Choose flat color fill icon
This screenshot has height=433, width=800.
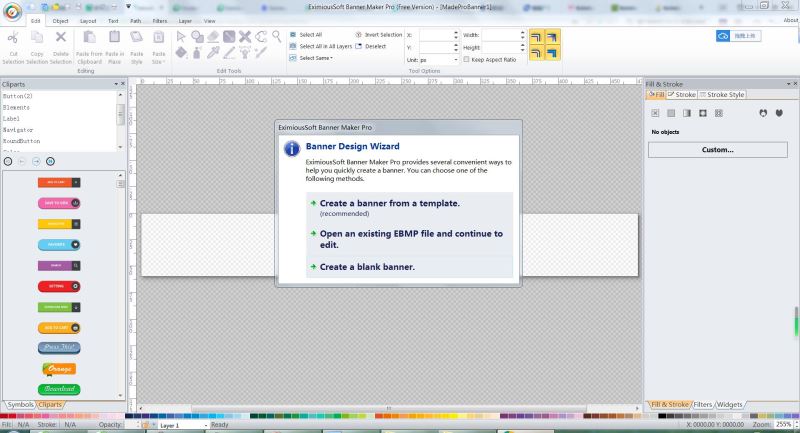pyautogui.click(x=671, y=113)
